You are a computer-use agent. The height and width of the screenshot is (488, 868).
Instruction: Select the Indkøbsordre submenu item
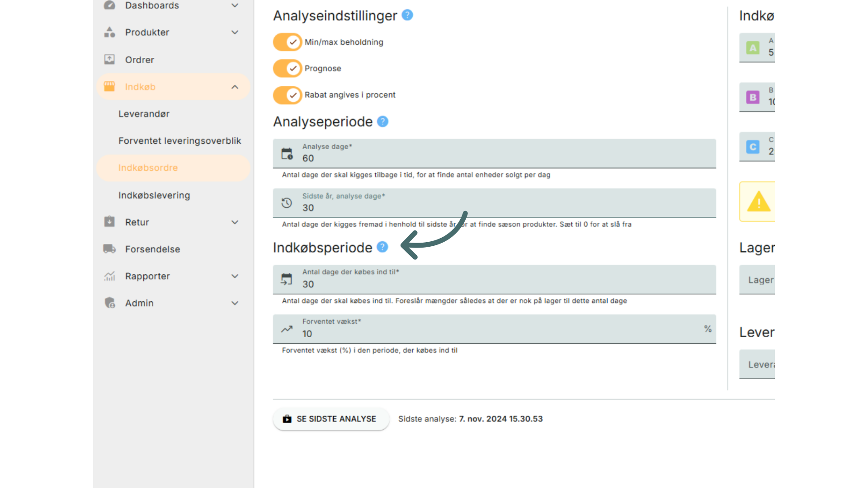click(x=173, y=168)
